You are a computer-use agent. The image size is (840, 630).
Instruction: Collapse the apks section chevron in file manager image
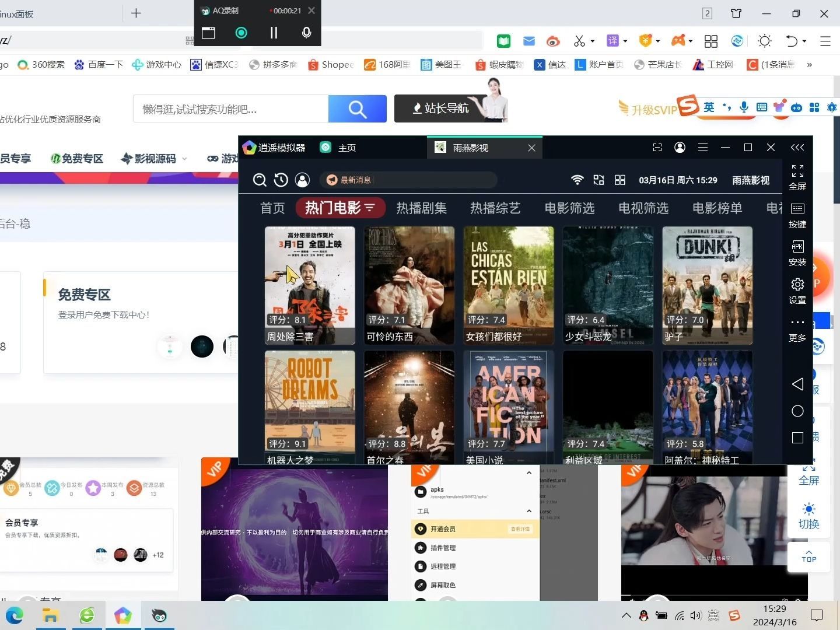529,473
